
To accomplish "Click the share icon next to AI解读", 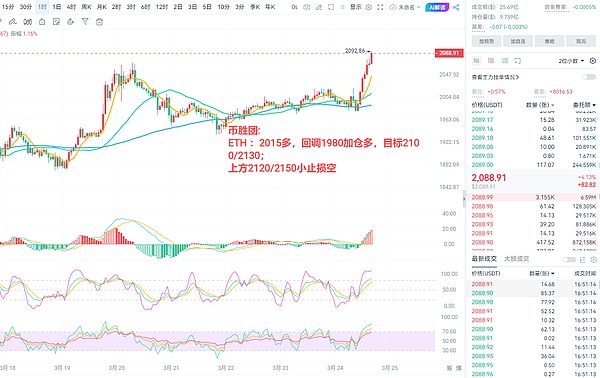I will [456, 7].
